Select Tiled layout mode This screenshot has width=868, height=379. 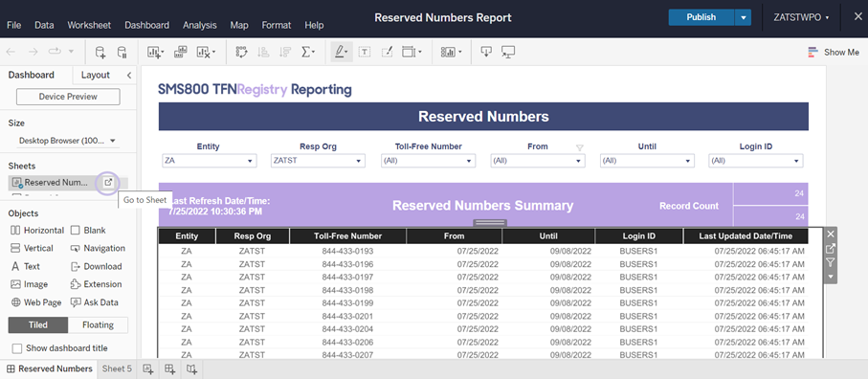pos(38,324)
